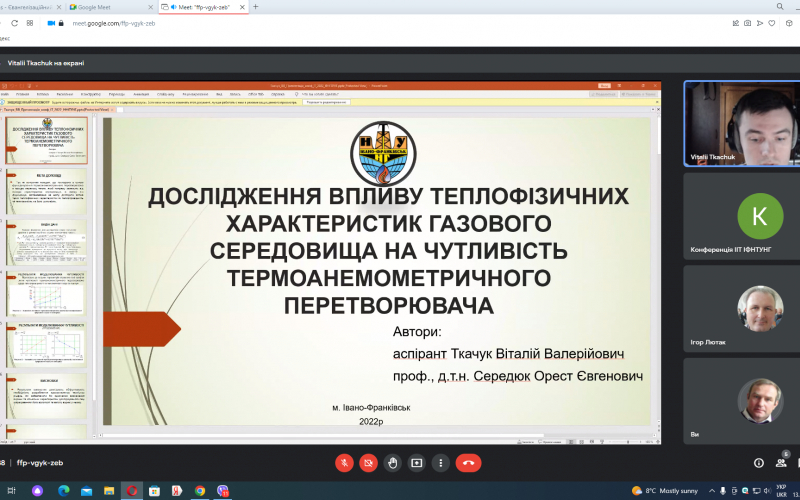The width and height of the screenshot is (800, 500).
Task: Open Microsoft Store from taskbar
Action: click(x=154, y=491)
